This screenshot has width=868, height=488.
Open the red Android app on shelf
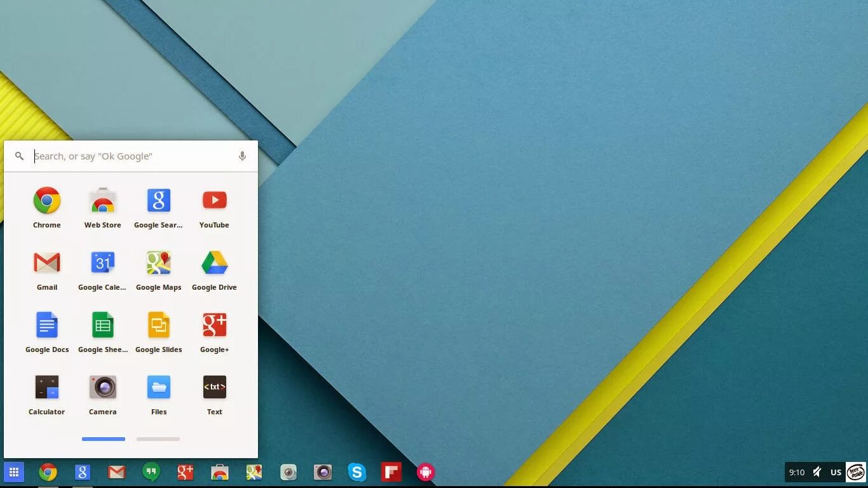pyautogui.click(x=426, y=472)
